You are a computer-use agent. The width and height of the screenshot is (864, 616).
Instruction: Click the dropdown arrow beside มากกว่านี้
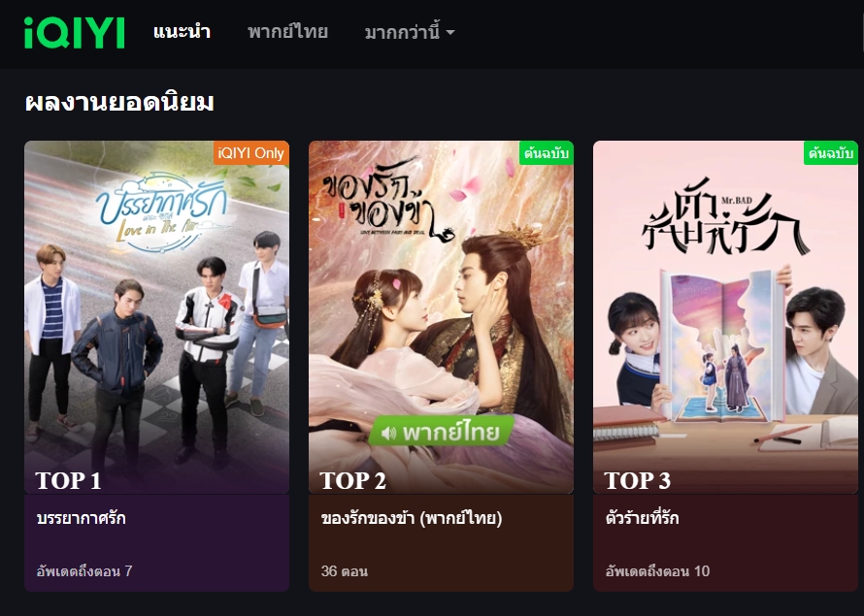[450, 32]
